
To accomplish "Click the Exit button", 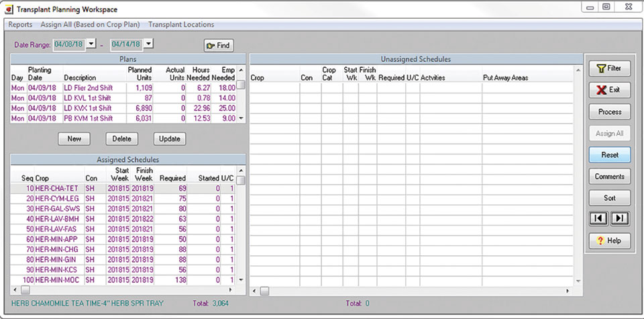I will point(610,90).
